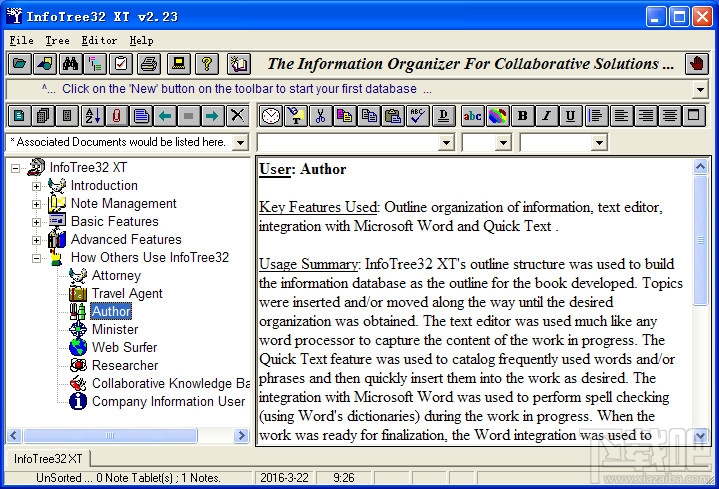Print using the printer icon

click(149, 64)
